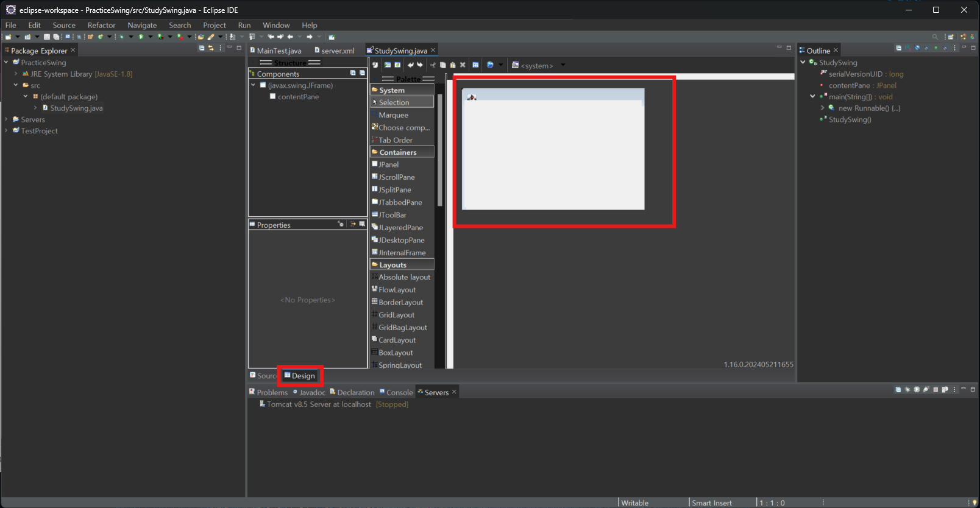Click the Delete X icon in designer toolbar

click(x=463, y=65)
